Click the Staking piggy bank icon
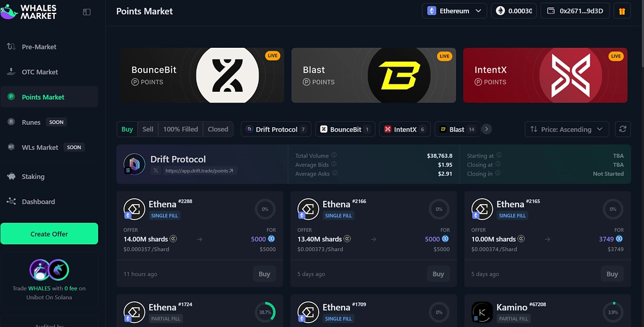This screenshot has height=327, width=644. (x=11, y=177)
